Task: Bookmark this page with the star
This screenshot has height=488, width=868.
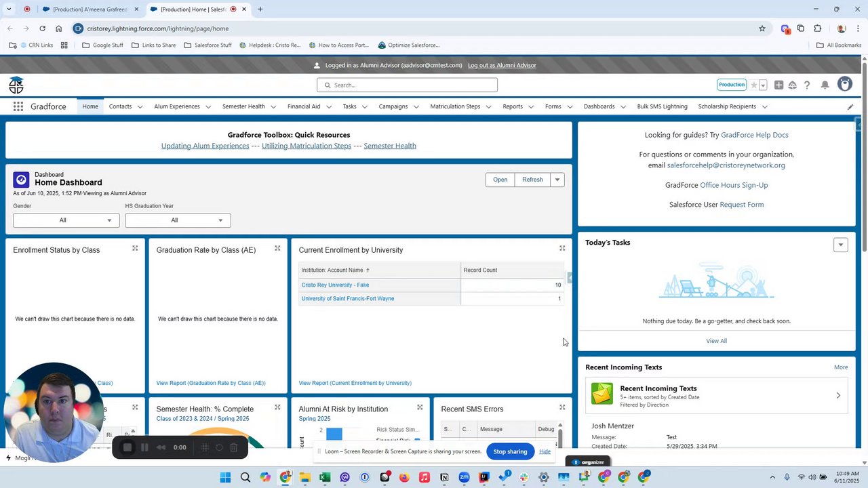Action: 762,28
